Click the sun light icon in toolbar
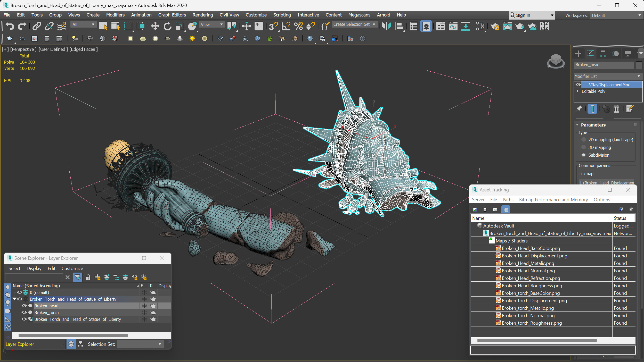 click(192, 38)
